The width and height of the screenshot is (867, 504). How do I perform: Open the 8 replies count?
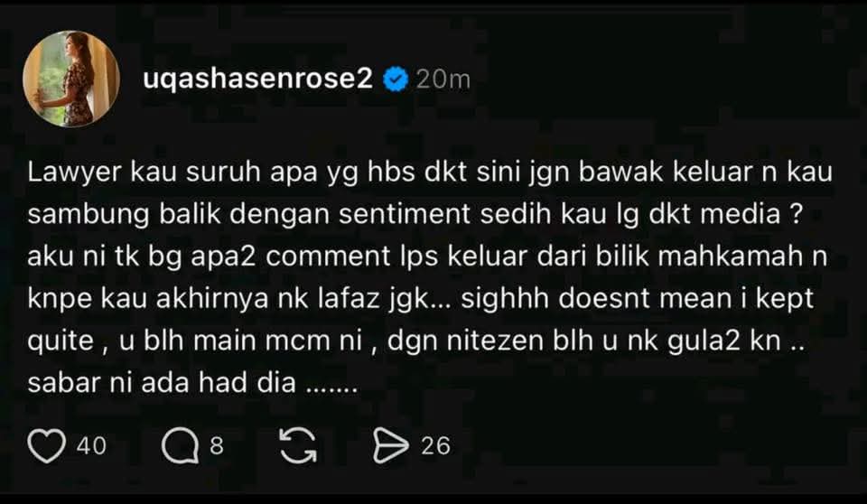point(217,446)
